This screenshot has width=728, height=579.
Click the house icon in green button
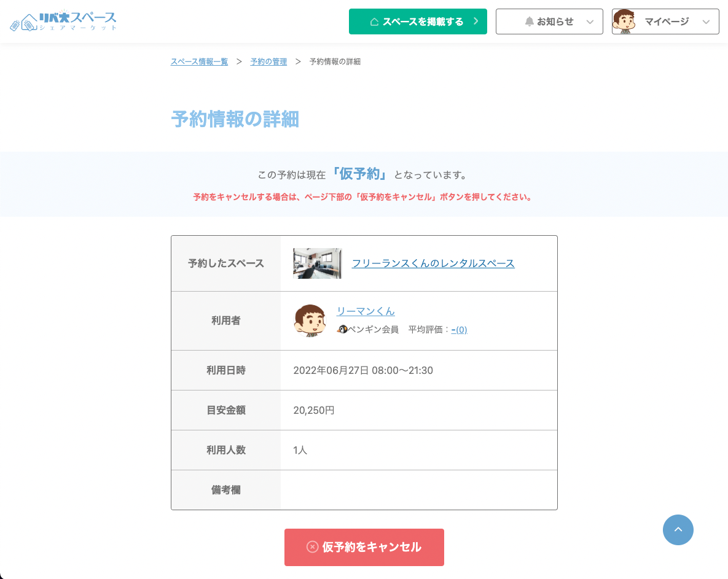[x=374, y=21]
